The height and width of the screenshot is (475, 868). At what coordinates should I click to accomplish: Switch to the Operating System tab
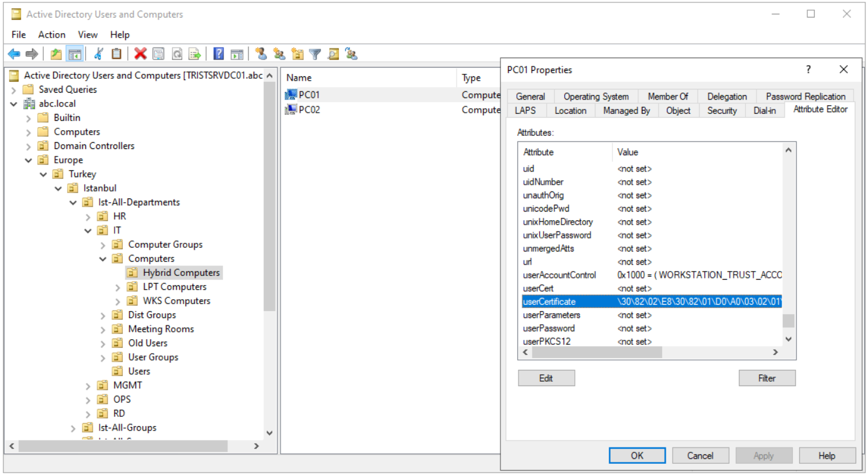tap(596, 96)
